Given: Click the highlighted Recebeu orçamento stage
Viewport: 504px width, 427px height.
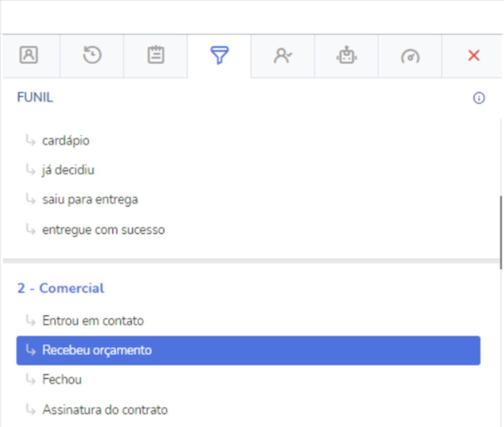Looking at the screenshot, I should pyautogui.click(x=248, y=350).
